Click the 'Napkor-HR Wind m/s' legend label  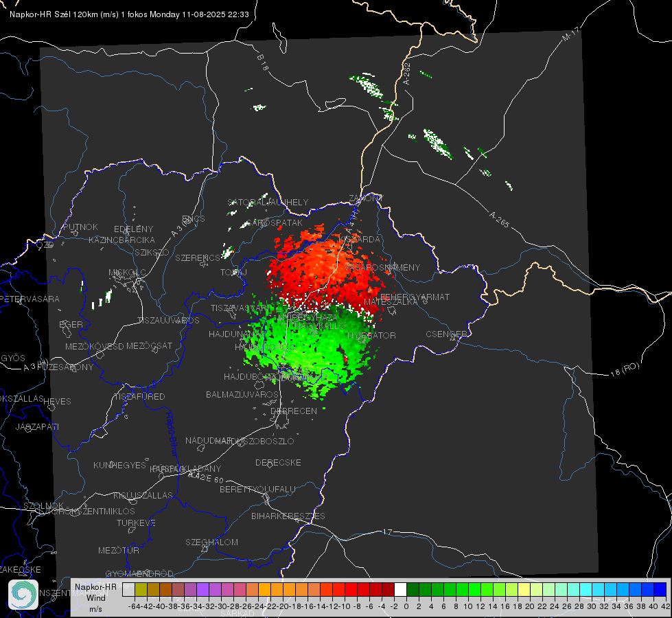(x=95, y=597)
